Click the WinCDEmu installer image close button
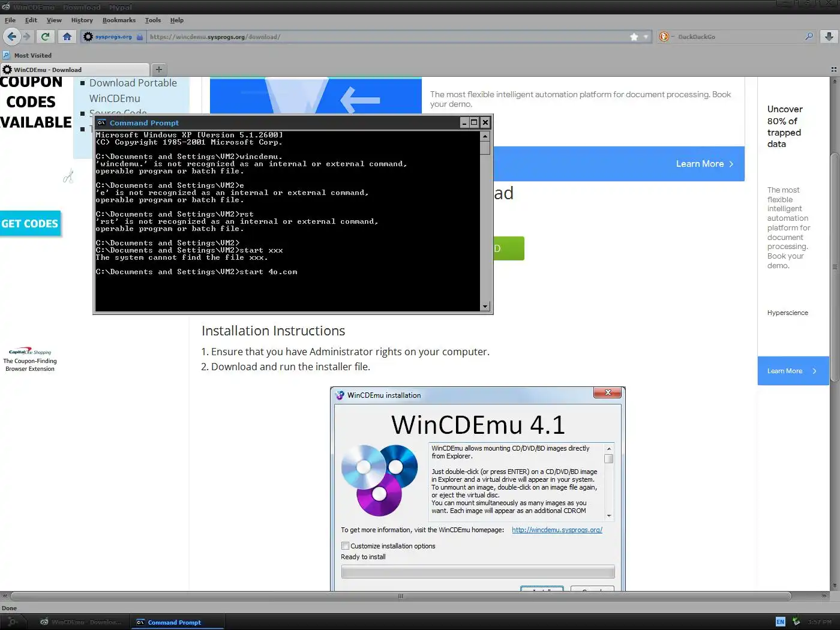 [608, 392]
